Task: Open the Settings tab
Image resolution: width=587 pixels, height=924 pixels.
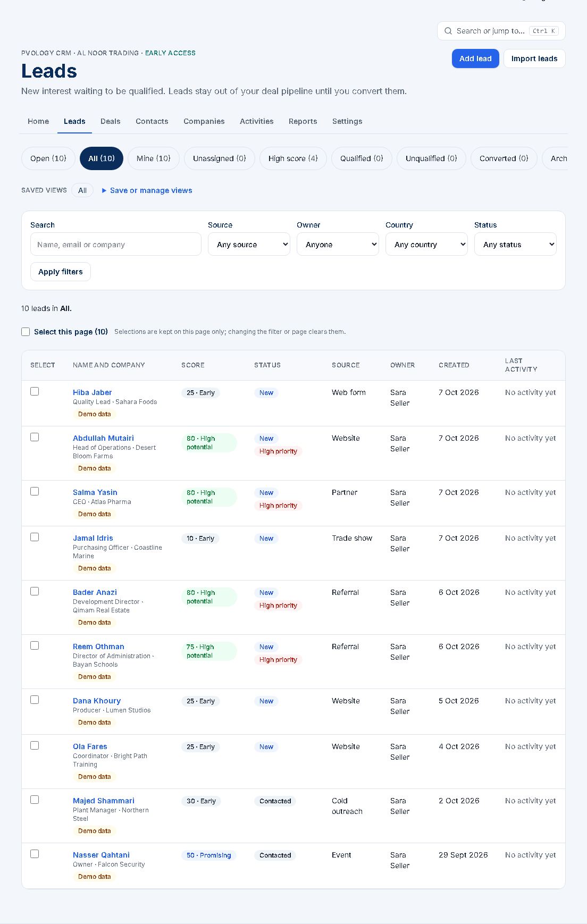Action: (x=347, y=121)
